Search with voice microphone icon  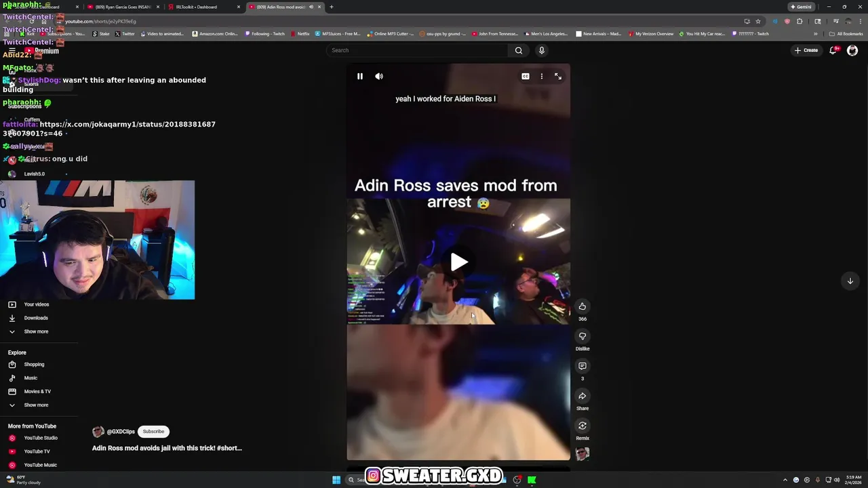coord(541,50)
